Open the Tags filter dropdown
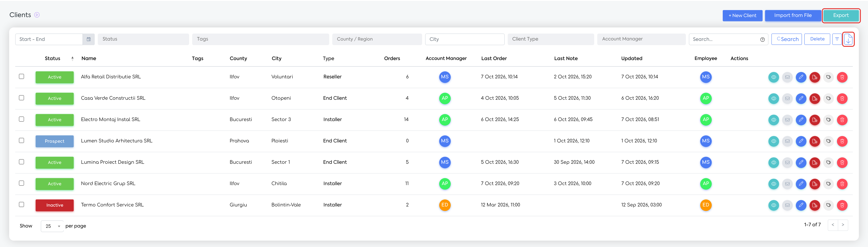The image size is (868, 247). [260, 39]
